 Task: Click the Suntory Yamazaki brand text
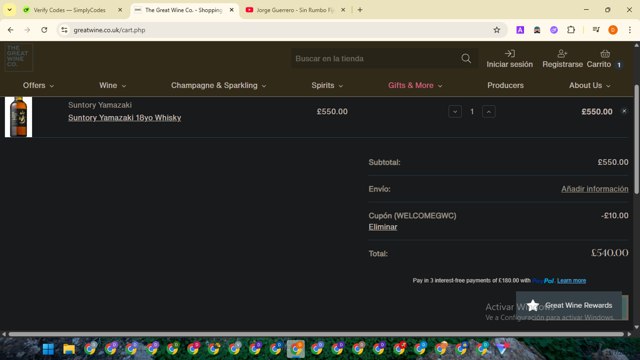(100, 105)
